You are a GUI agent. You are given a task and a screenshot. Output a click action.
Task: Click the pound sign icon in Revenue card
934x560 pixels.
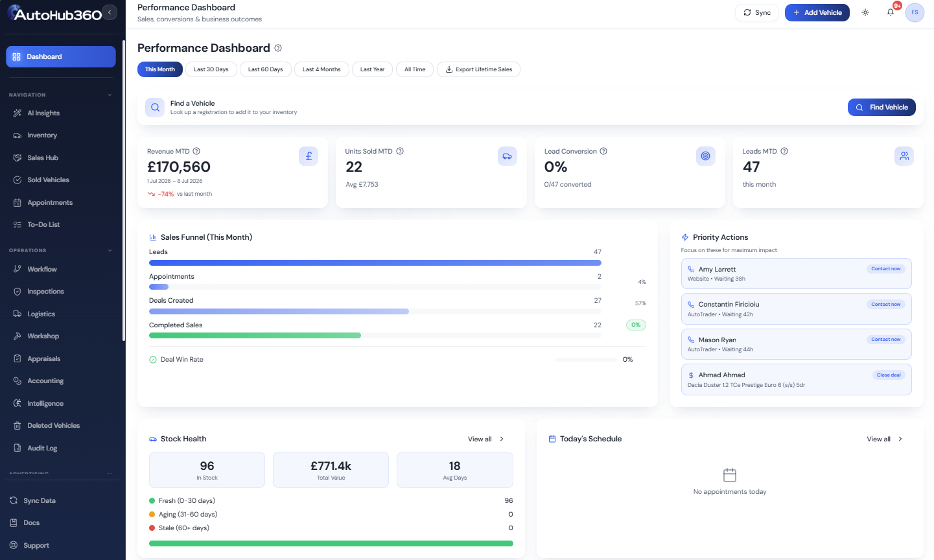(x=309, y=156)
